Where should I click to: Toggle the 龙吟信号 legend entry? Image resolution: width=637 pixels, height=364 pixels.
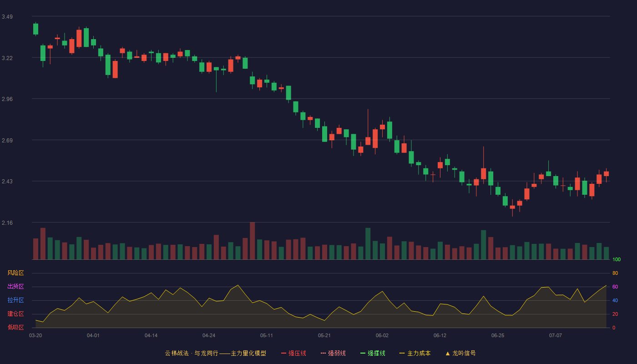pos(460,353)
